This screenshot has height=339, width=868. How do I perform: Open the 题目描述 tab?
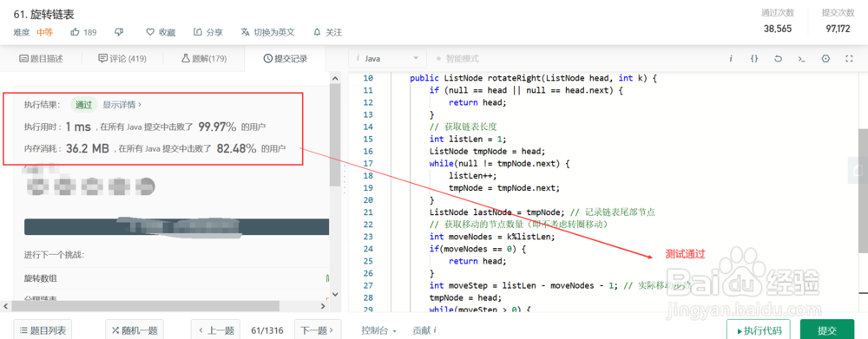[x=41, y=58]
